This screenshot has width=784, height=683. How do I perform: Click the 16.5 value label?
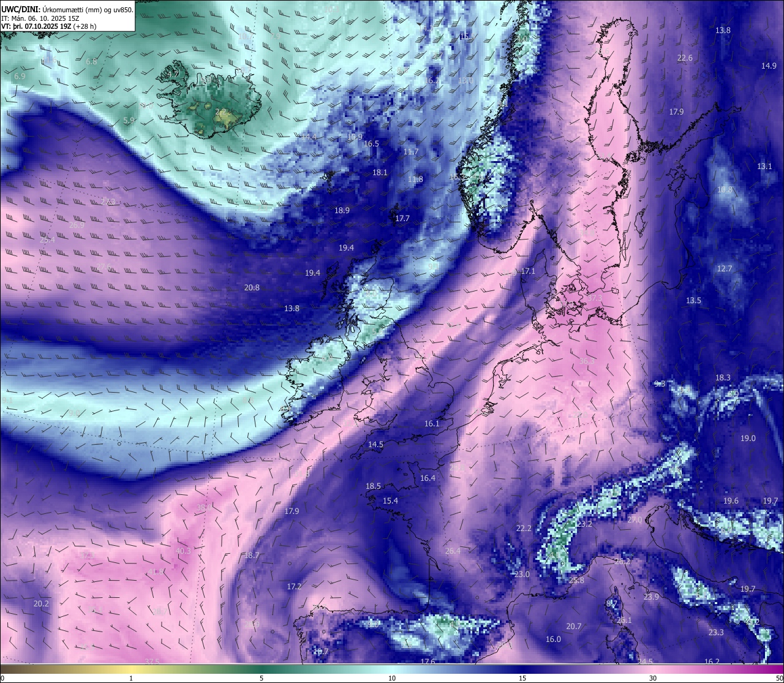click(x=371, y=144)
